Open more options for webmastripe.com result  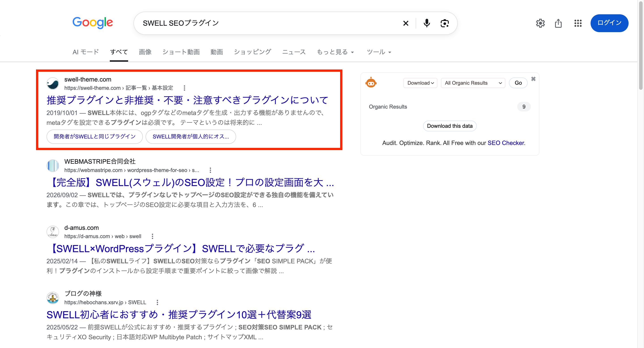(x=210, y=170)
